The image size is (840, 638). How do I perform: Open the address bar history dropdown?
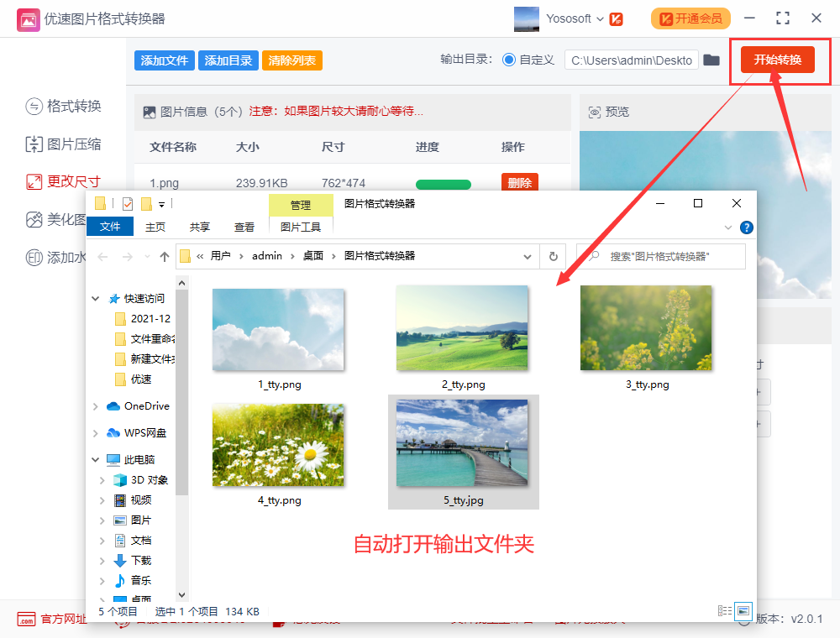(x=528, y=256)
